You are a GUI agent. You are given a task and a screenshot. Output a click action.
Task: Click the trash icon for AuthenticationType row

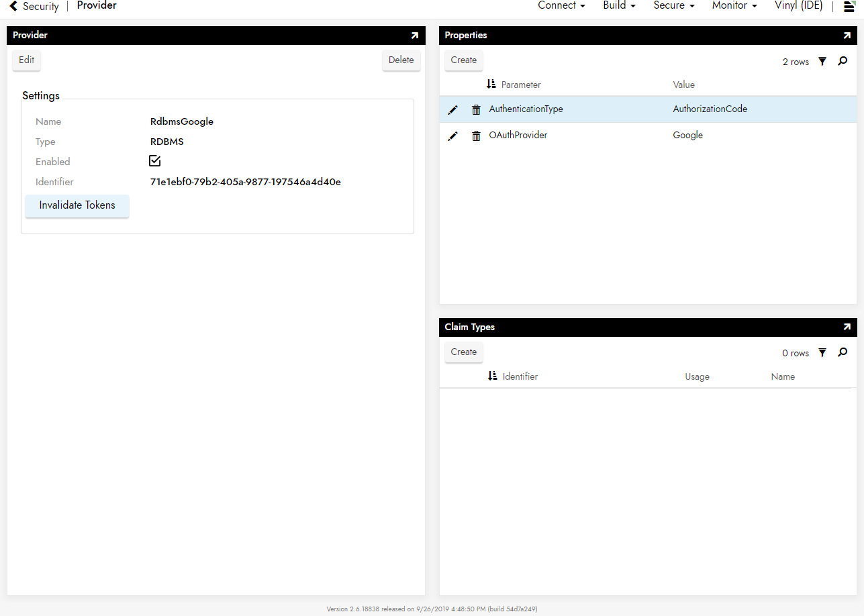point(476,109)
